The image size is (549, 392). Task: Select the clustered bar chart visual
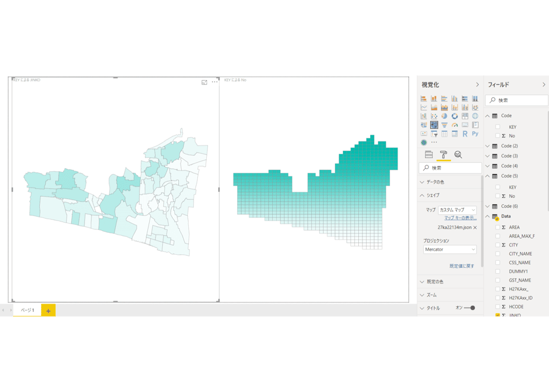444,99
